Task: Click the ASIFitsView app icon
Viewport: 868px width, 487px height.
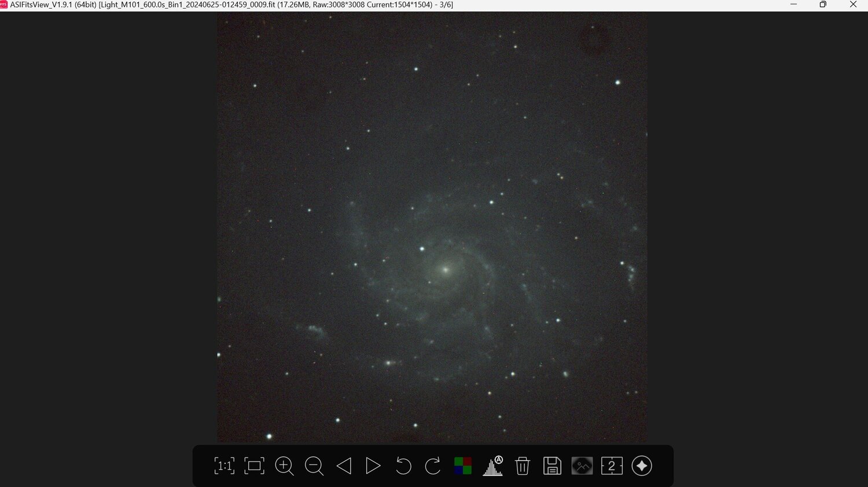Action: 6,5
